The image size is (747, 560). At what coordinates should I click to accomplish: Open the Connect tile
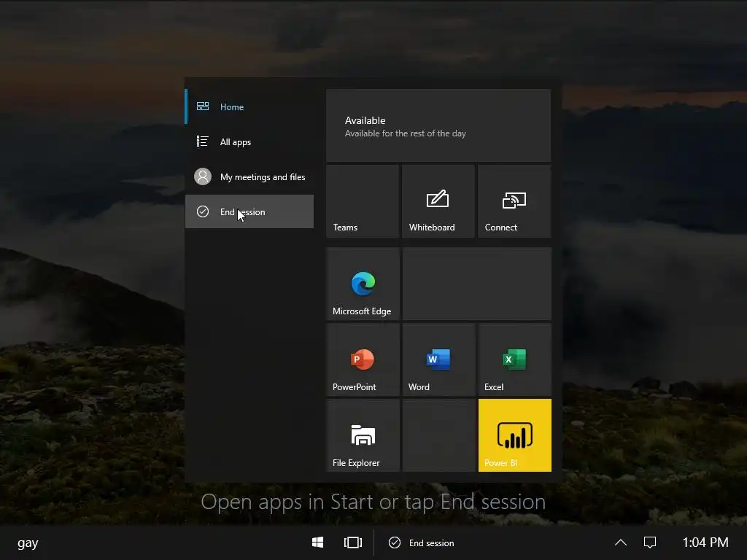[x=514, y=201]
